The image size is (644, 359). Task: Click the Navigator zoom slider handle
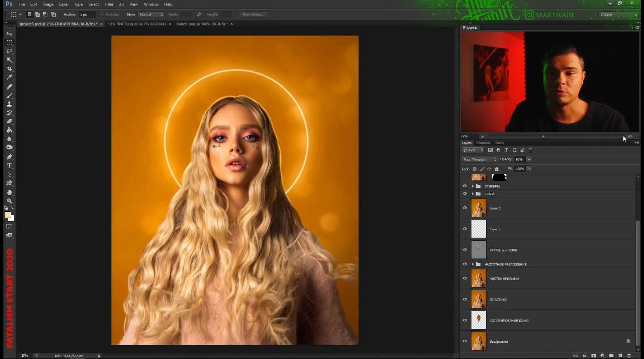point(543,136)
